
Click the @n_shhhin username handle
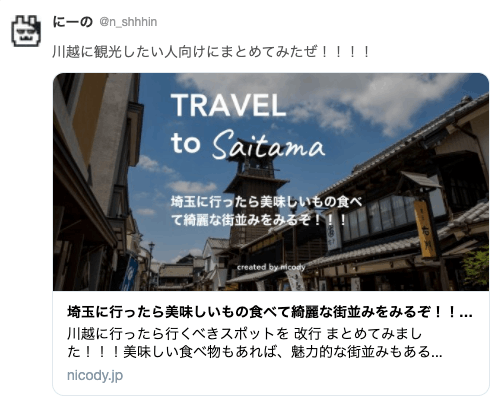coord(128,22)
